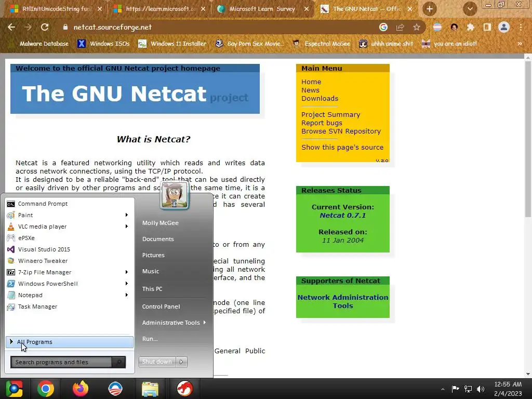Expand All Programs list
This screenshot has height=399, width=532.
coord(70,342)
